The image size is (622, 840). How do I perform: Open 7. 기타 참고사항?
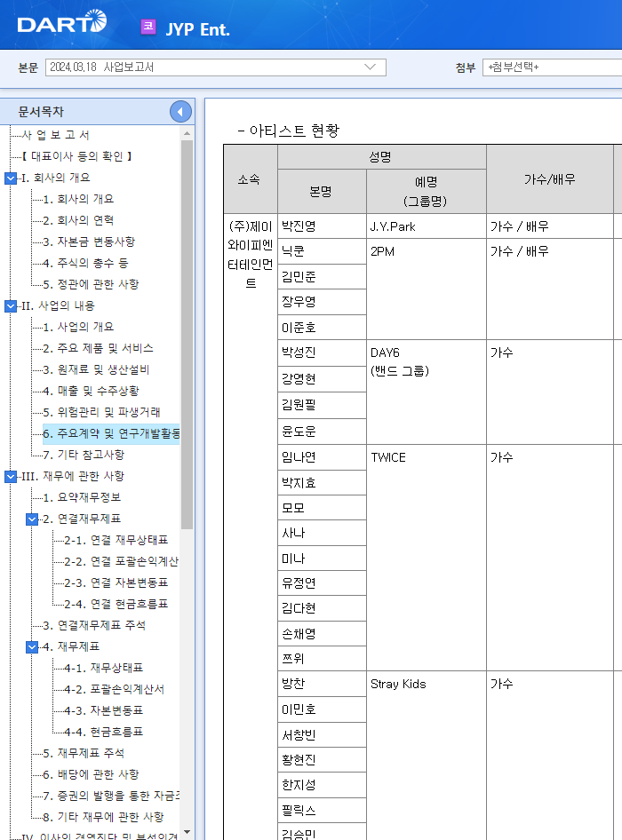click(84, 455)
